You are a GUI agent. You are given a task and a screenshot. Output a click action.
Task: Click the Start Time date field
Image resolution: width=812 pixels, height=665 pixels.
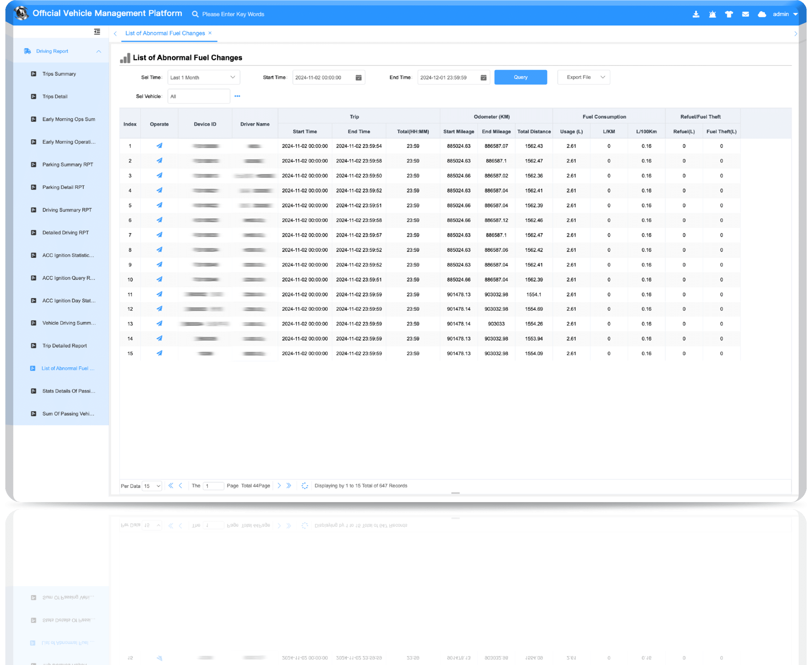point(329,77)
